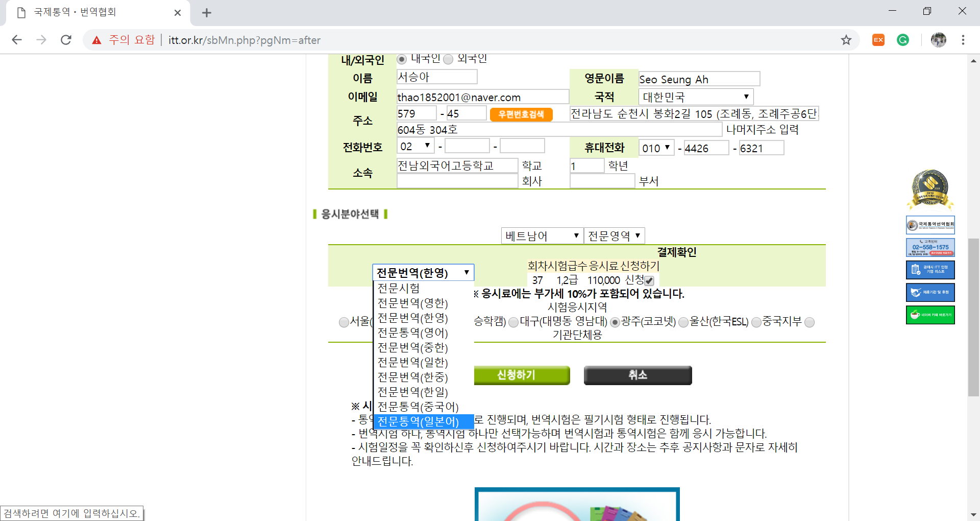Bookmark this page with the star icon
The image size is (980, 521).
click(846, 40)
